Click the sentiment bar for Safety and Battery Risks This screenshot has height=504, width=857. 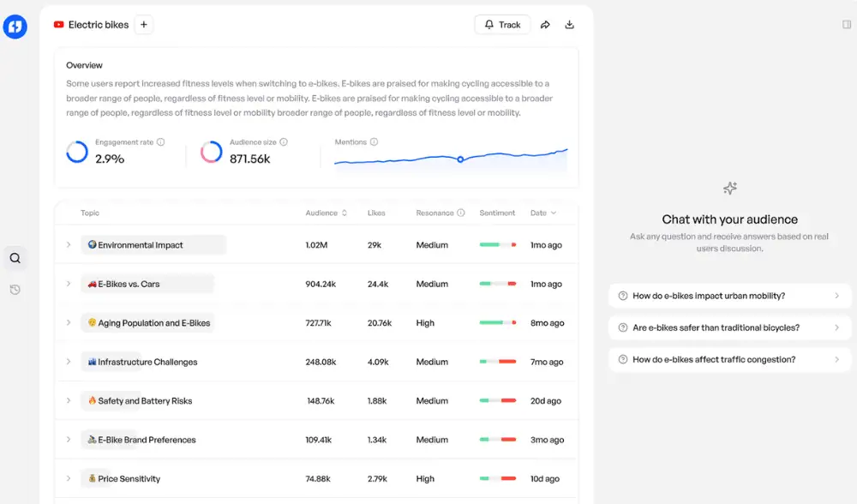pyautogui.click(x=498, y=401)
